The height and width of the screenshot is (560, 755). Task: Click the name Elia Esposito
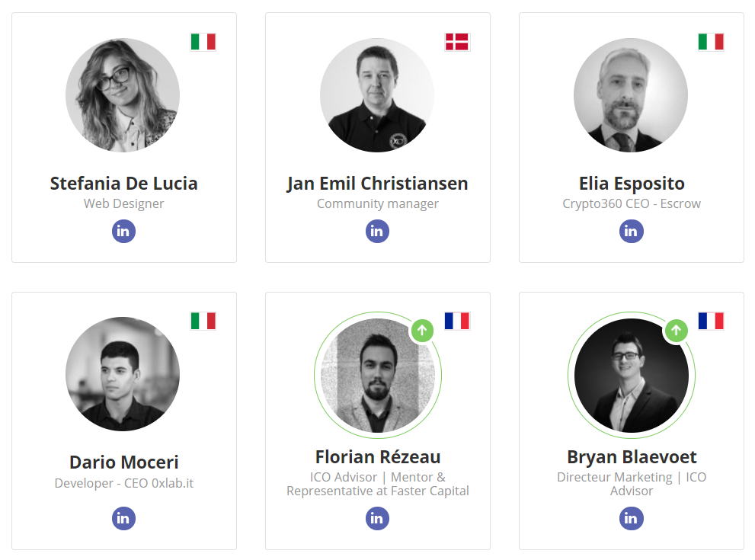pyautogui.click(x=632, y=184)
